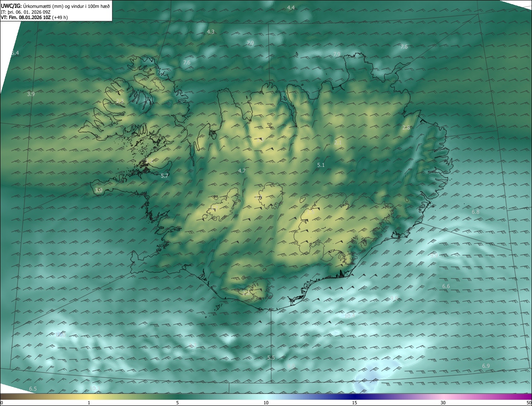
Task: Click the 5.1 value in central-north Iceland
Action: [x=321, y=165]
